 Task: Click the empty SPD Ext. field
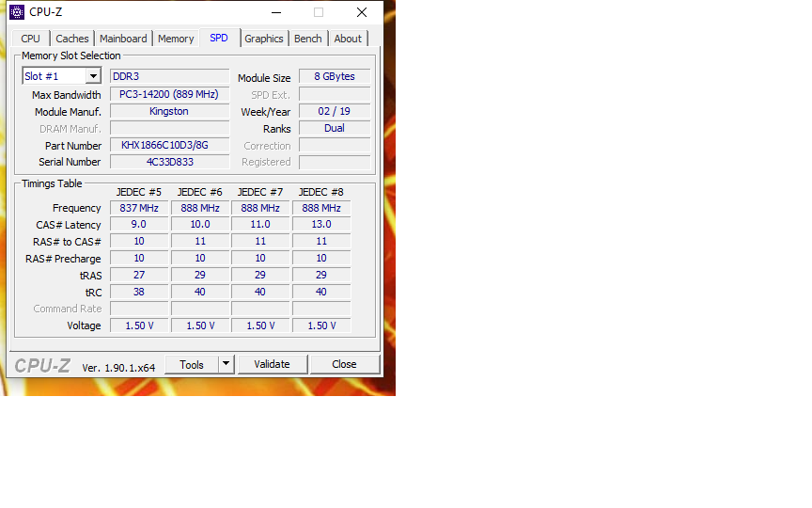[335, 94]
